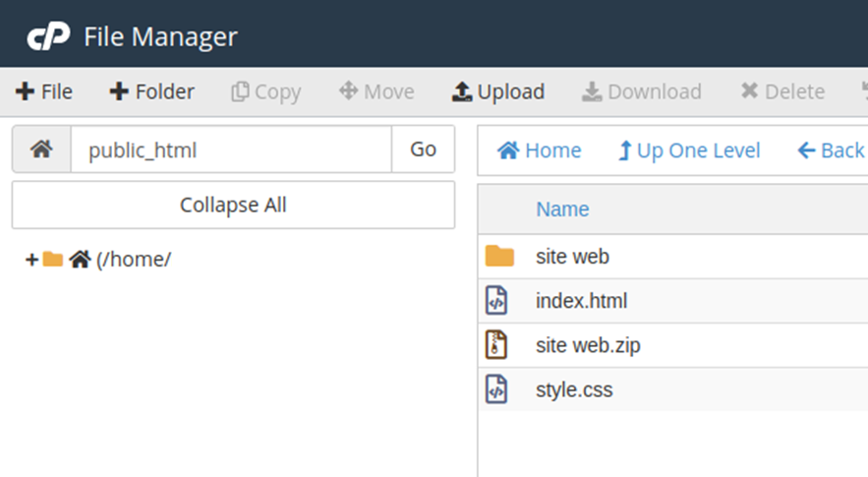Create a new folder with +Folder
Viewport: 868px width, 477px height.
[x=151, y=91]
